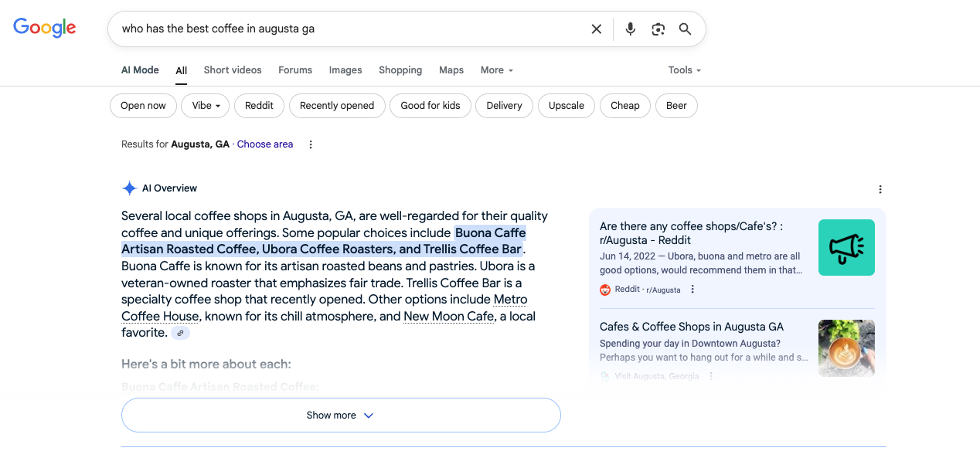Toggle the Open now filter chip
The height and width of the screenshot is (468, 980).
point(143,106)
